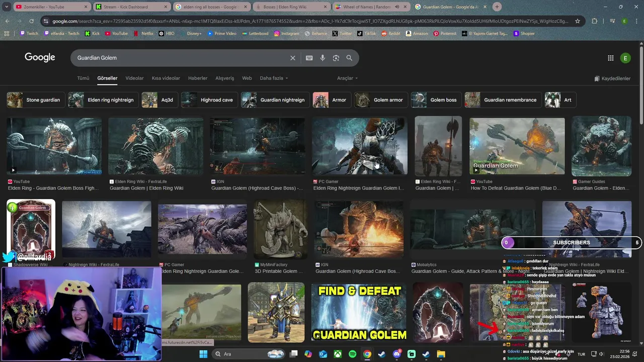This screenshot has height=362, width=644.
Task: Open the Chrome extensions puzzle icon
Action: click(x=595, y=21)
